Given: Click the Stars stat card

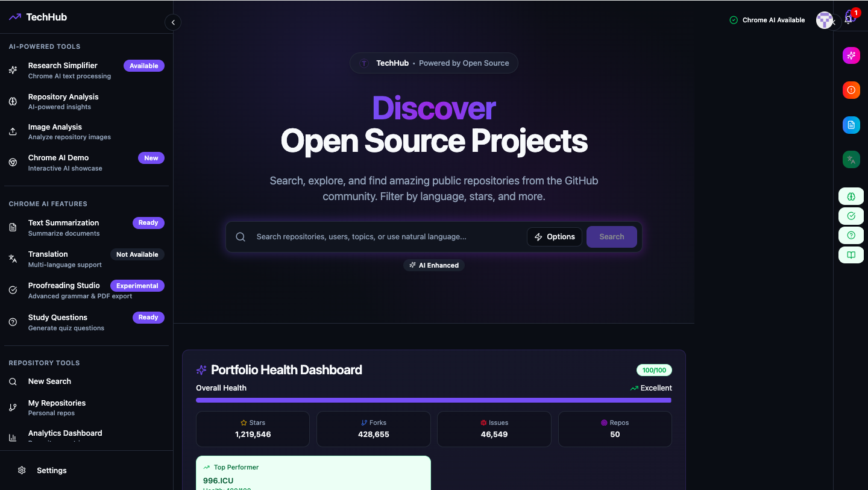Looking at the screenshot, I should coord(253,429).
